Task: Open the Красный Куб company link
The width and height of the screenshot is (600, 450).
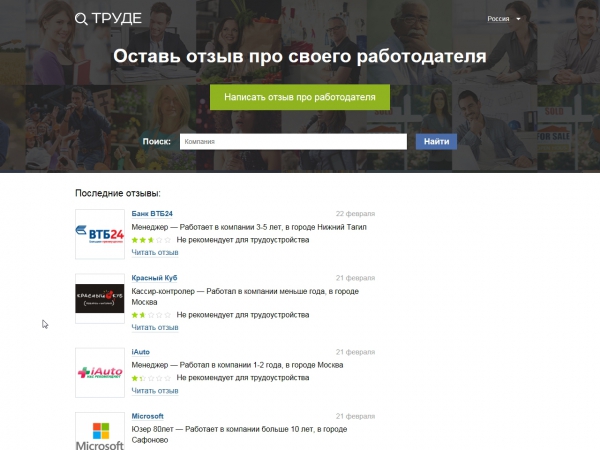Action: coord(154,278)
